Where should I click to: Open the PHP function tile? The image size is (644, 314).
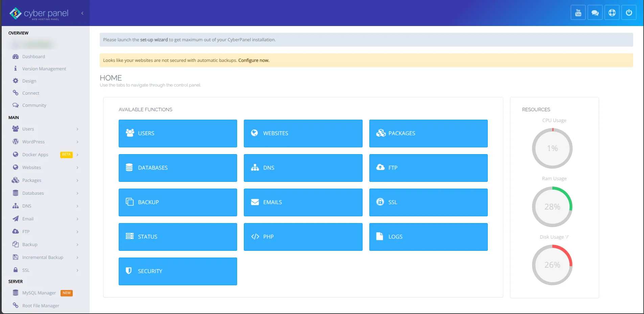point(303,237)
